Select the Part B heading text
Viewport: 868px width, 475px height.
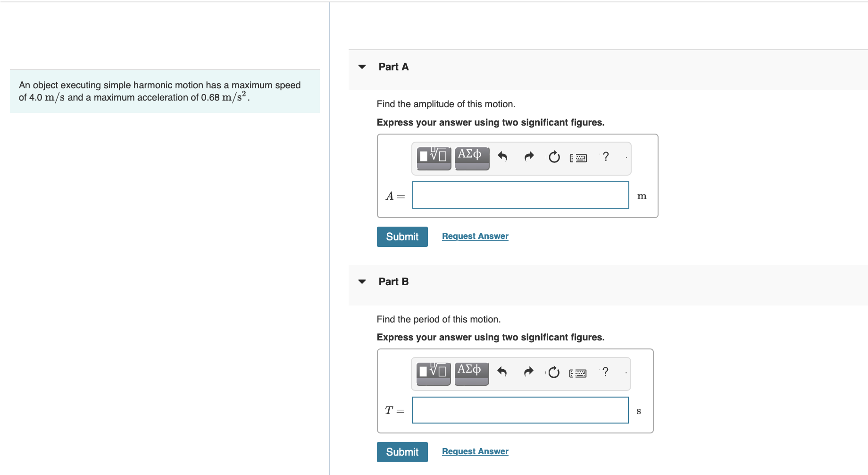pyautogui.click(x=394, y=282)
